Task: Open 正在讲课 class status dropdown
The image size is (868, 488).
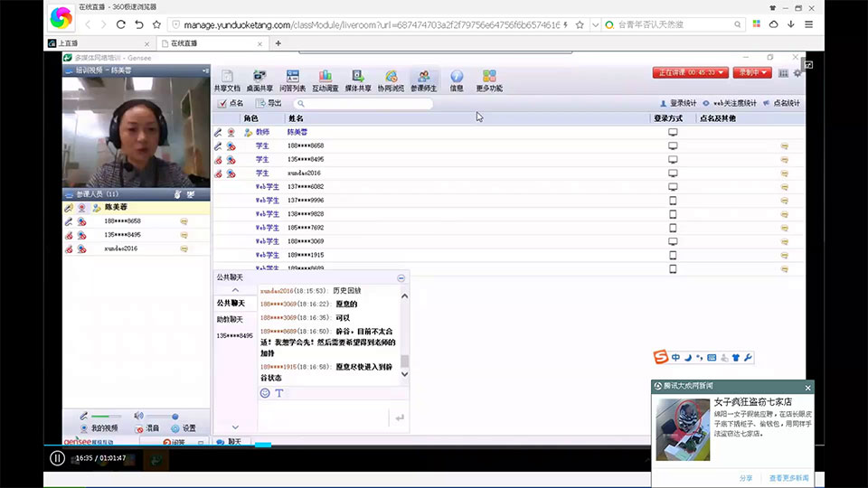Action: coord(690,72)
